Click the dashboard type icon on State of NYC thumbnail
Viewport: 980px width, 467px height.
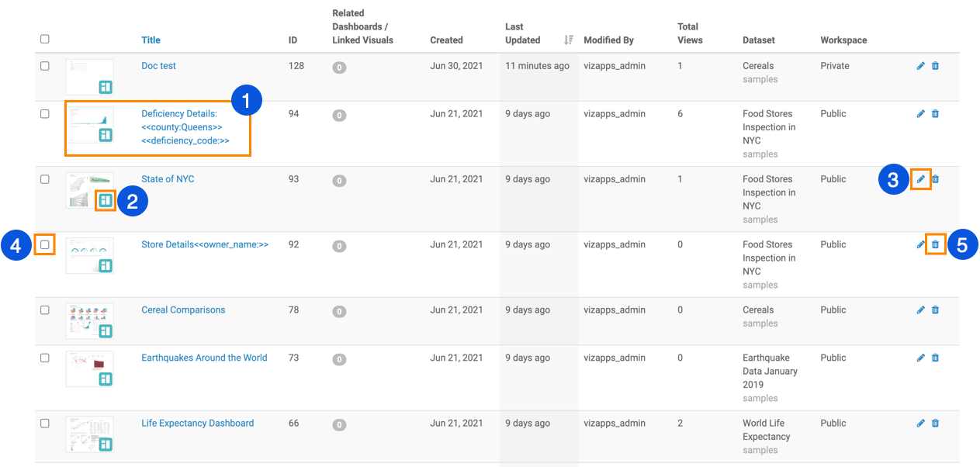pyautogui.click(x=106, y=200)
